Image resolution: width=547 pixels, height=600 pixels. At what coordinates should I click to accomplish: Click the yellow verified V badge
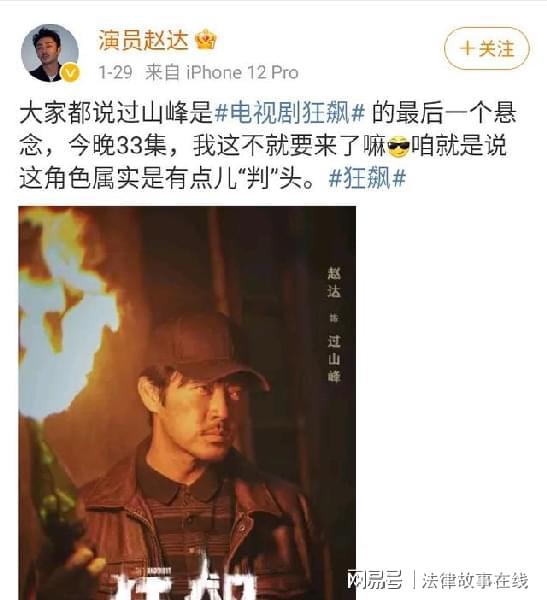[x=71, y=73]
